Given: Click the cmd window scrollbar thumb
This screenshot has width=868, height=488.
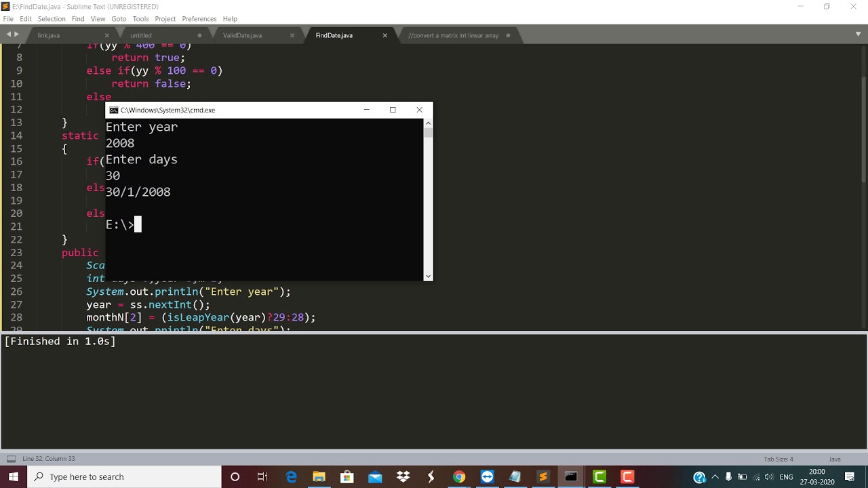Looking at the screenshot, I should [x=428, y=132].
